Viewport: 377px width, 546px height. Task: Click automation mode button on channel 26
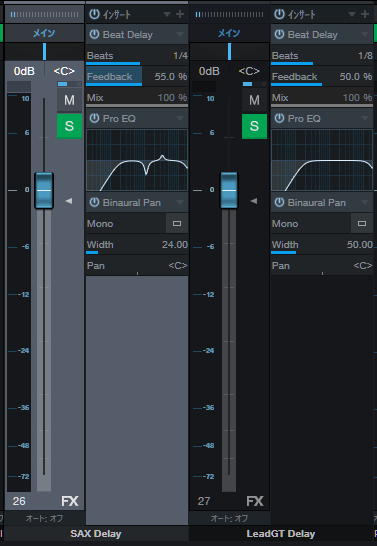44,518
